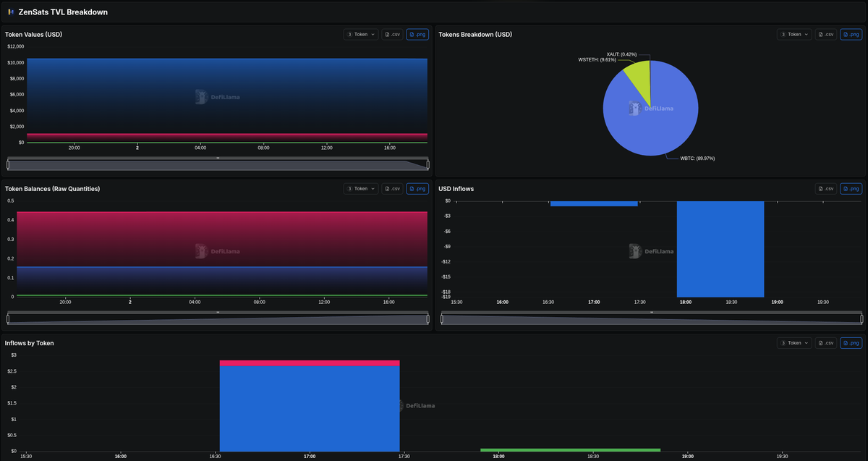Click the $12,000 y-axis label
The width and height of the screenshot is (868, 461).
point(16,46)
